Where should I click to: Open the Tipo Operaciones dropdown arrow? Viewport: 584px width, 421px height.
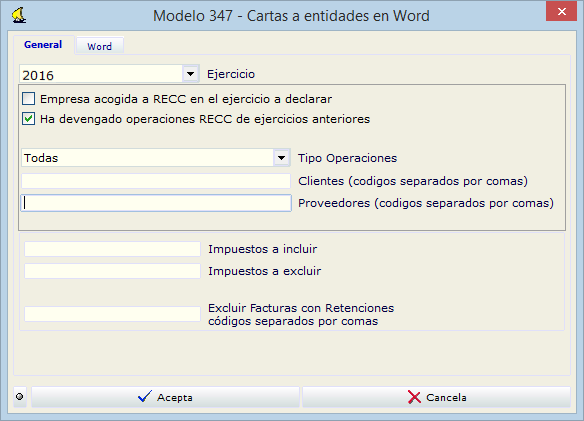tap(282, 158)
